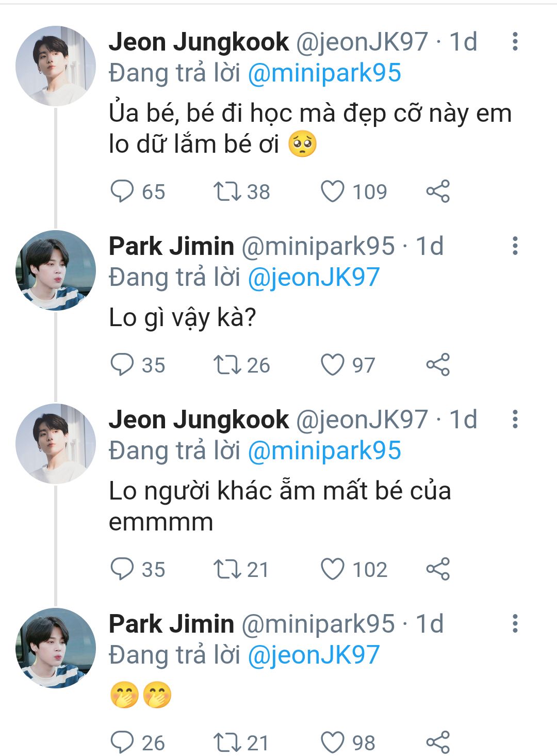Open more options on "Lo gì vậy kà?" tweet
Viewport: 557px width, 756px height.
coord(515,246)
